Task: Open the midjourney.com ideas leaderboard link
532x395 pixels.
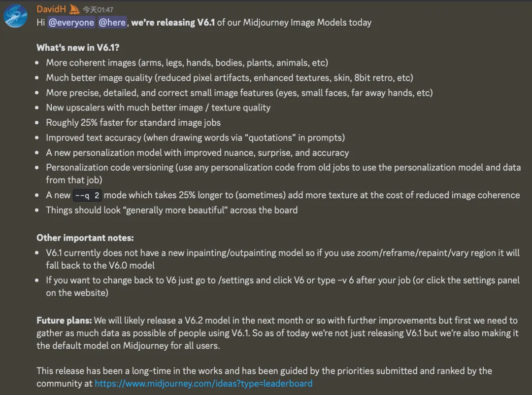Action: (203, 384)
